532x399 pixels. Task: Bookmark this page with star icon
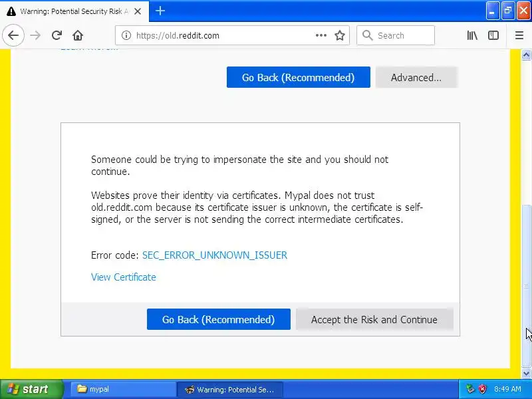click(340, 35)
